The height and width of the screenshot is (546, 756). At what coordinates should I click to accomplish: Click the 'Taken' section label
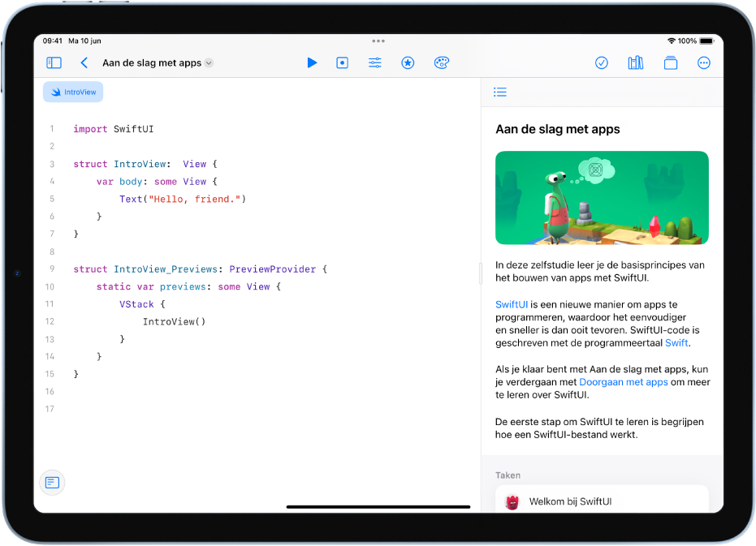[508, 475]
